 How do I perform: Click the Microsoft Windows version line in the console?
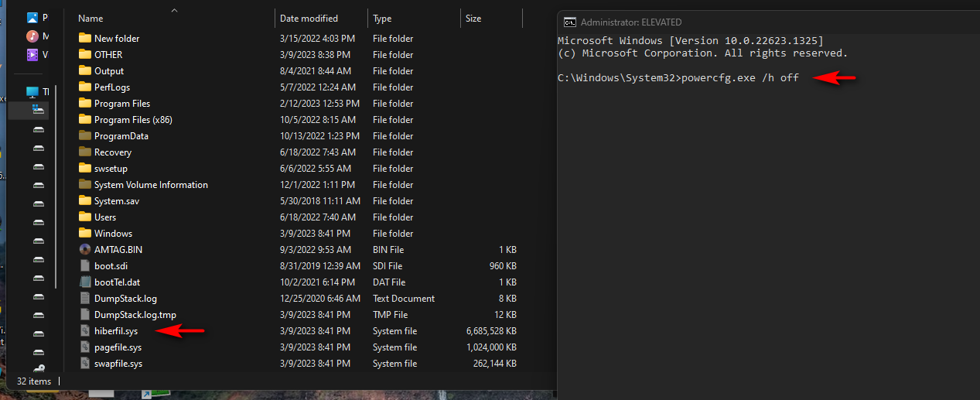click(x=691, y=40)
